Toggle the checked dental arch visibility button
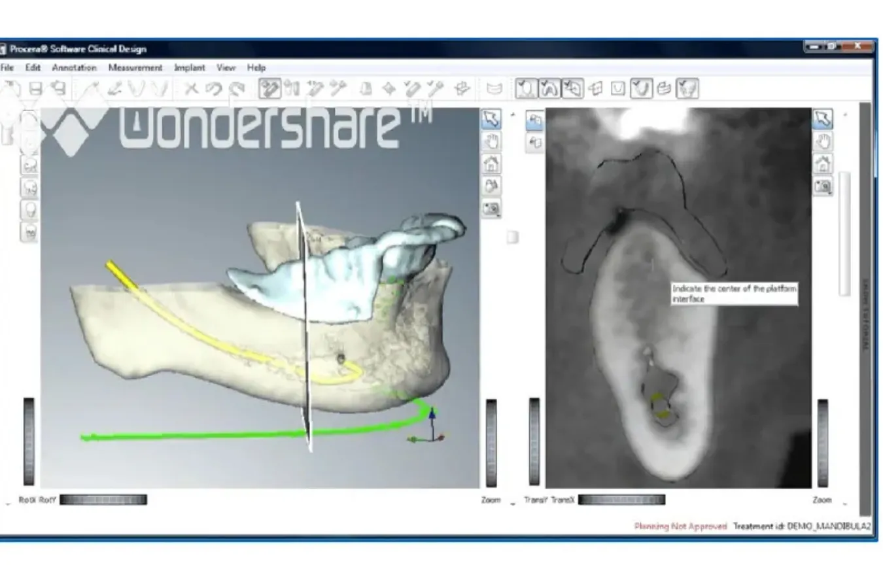The height and width of the screenshot is (588, 883). click(549, 88)
